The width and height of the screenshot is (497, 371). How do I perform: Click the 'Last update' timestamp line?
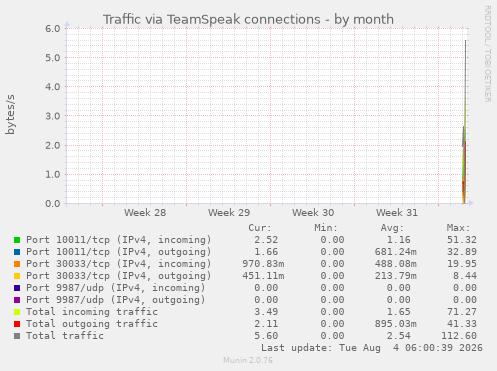pos(372,348)
